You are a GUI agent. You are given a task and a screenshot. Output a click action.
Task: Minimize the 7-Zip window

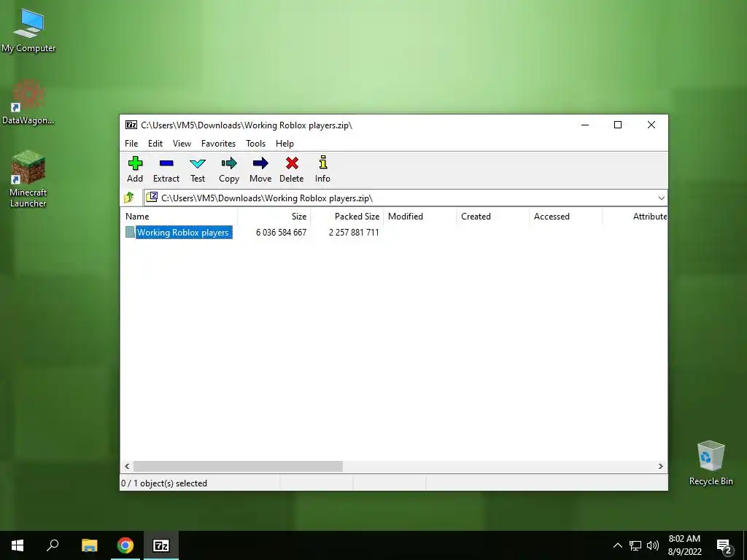[x=585, y=125]
